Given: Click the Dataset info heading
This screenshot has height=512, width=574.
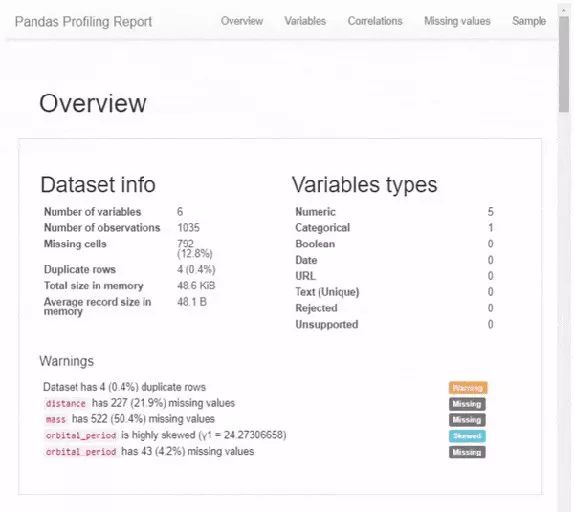Looking at the screenshot, I should (98, 184).
